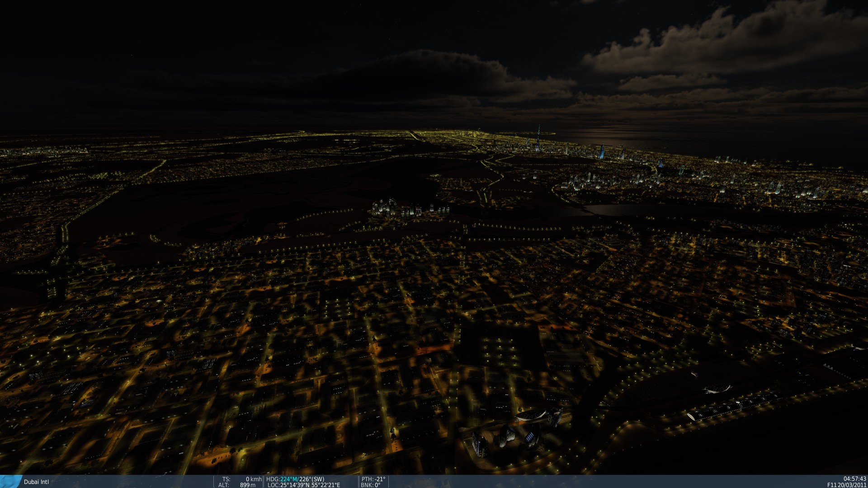Viewport: 868px width, 488px height.
Task: Click the blue Outerra logo in status bar
Action: (x=10, y=481)
